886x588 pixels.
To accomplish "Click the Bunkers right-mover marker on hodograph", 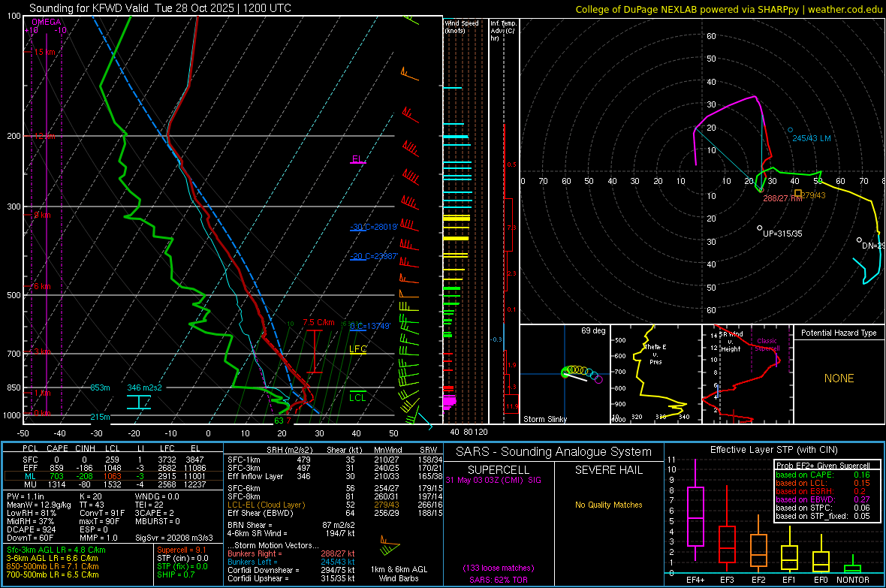I will (x=761, y=190).
